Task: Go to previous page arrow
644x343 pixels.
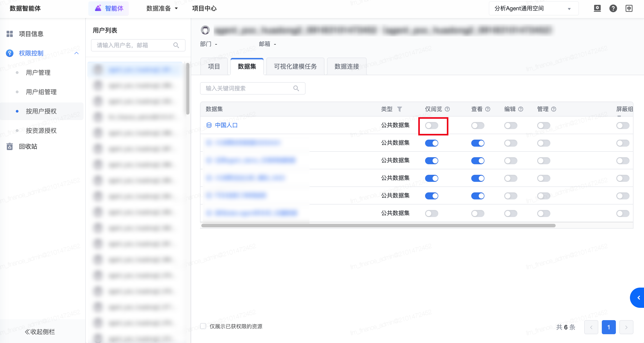Action: [x=591, y=327]
